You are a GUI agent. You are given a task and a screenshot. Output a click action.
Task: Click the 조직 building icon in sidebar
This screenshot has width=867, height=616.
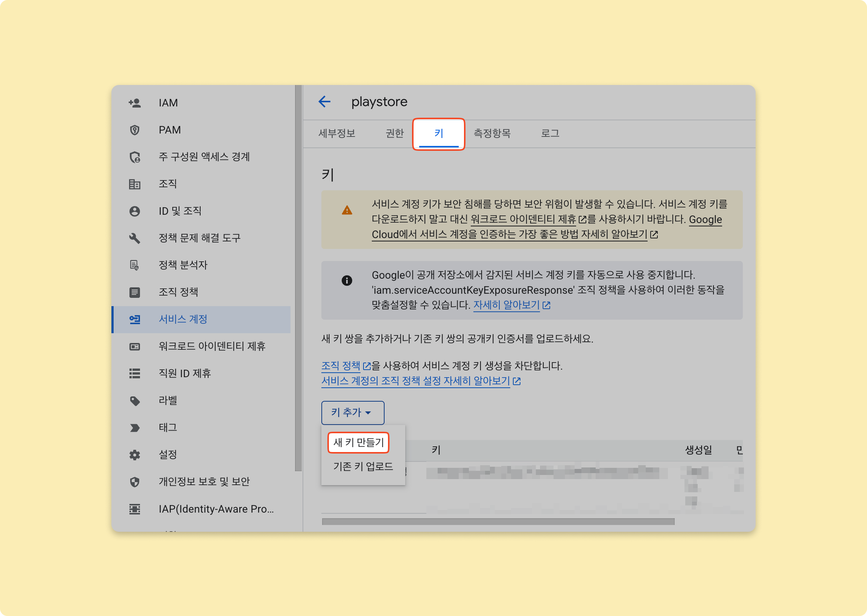coord(135,184)
